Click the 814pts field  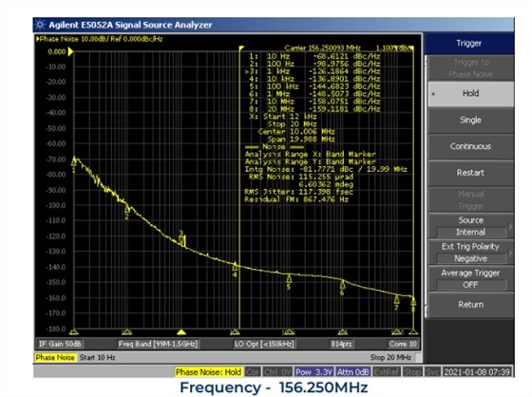pos(341,344)
